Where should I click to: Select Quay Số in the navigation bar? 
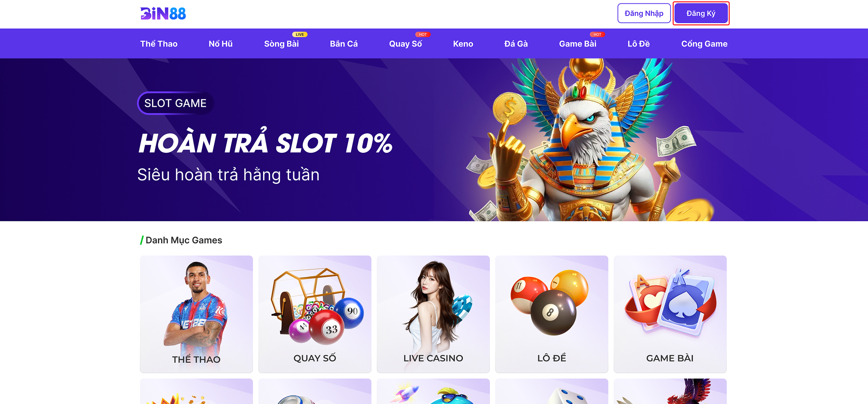click(406, 44)
